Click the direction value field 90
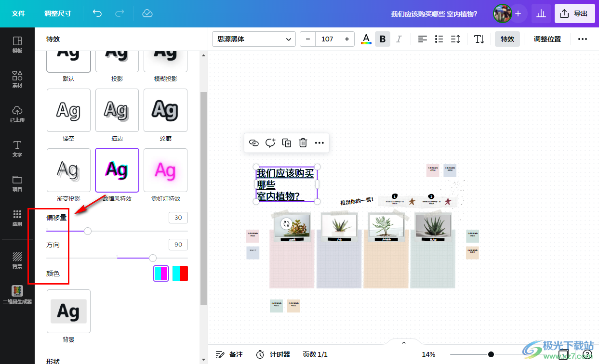The width and height of the screenshot is (599, 364). tap(178, 245)
